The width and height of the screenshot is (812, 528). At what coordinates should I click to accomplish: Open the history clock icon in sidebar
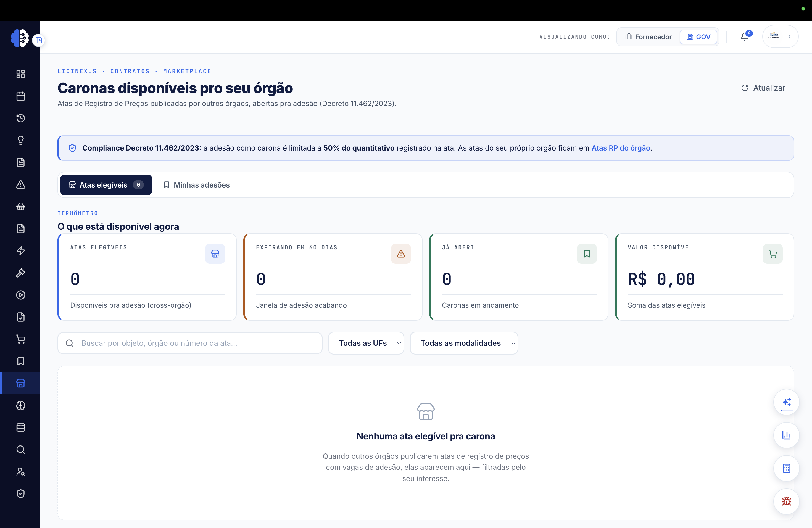coord(20,118)
